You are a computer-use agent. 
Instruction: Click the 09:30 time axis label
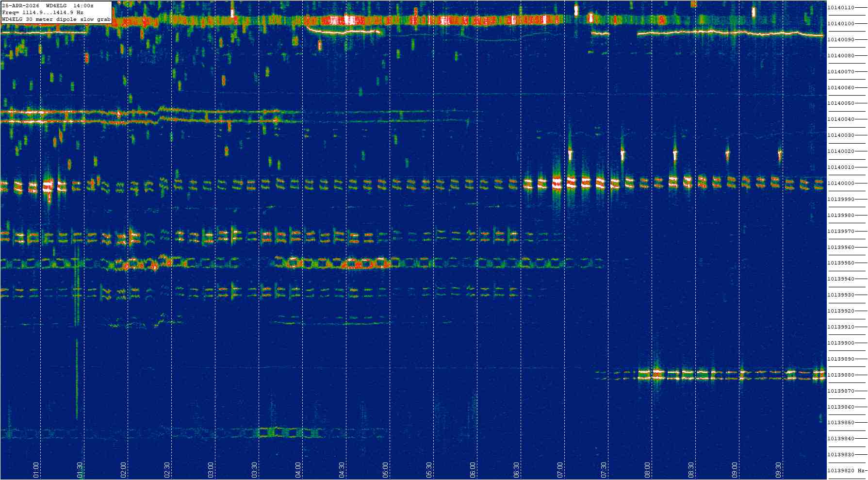coord(779,470)
